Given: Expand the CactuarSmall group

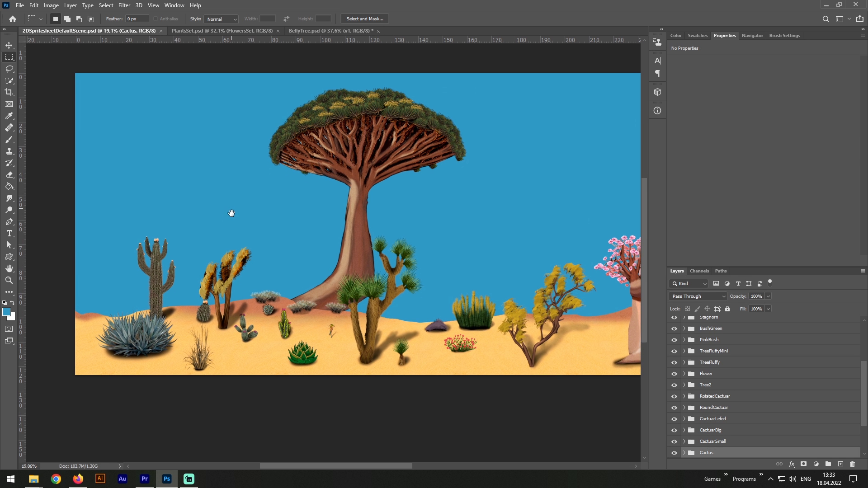Looking at the screenshot, I should tap(684, 441).
